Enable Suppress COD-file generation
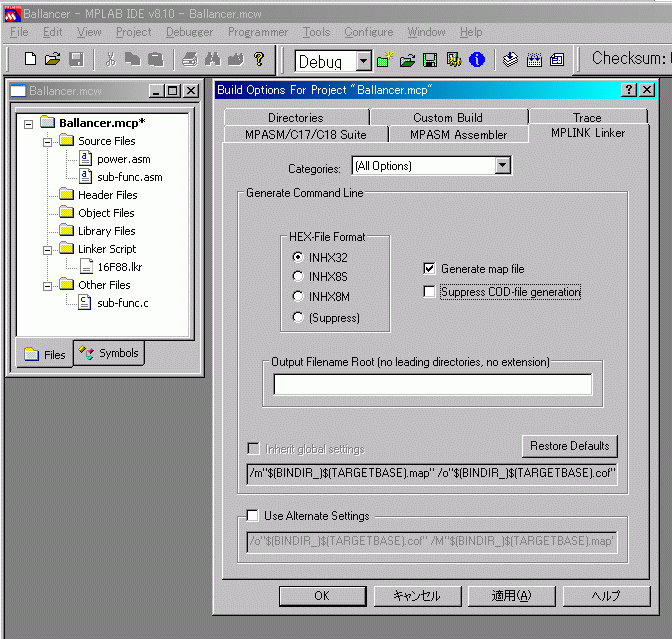The width and height of the screenshot is (672, 639). pos(429,292)
